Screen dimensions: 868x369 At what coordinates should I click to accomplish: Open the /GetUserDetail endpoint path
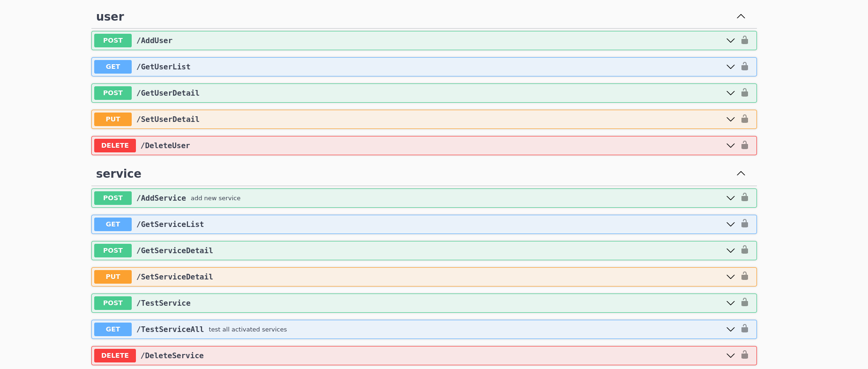coord(168,93)
